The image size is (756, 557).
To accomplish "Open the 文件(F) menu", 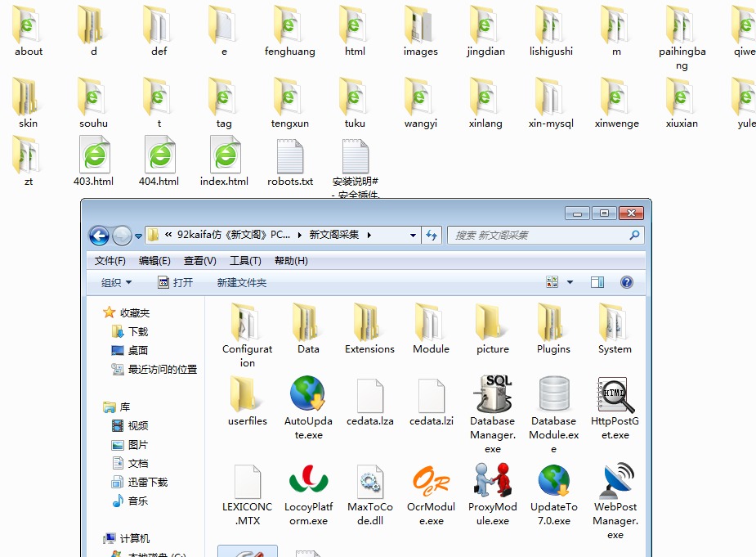I will coord(110,261).
